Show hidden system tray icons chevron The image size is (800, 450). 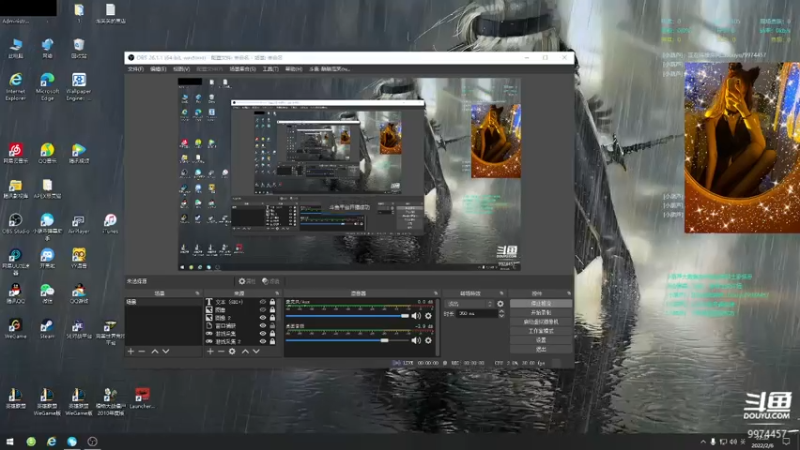[703, 442]
